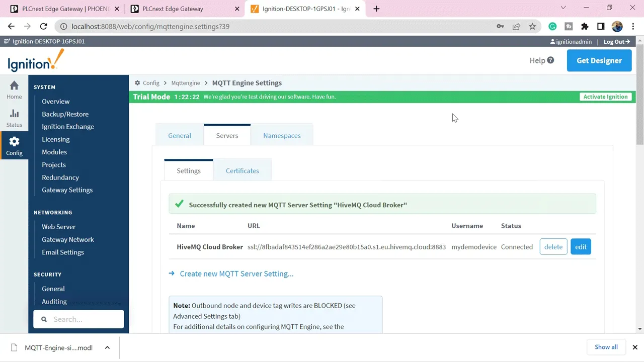
Task: Open the Status sidebar icon
Action: [x=14, y=119]
